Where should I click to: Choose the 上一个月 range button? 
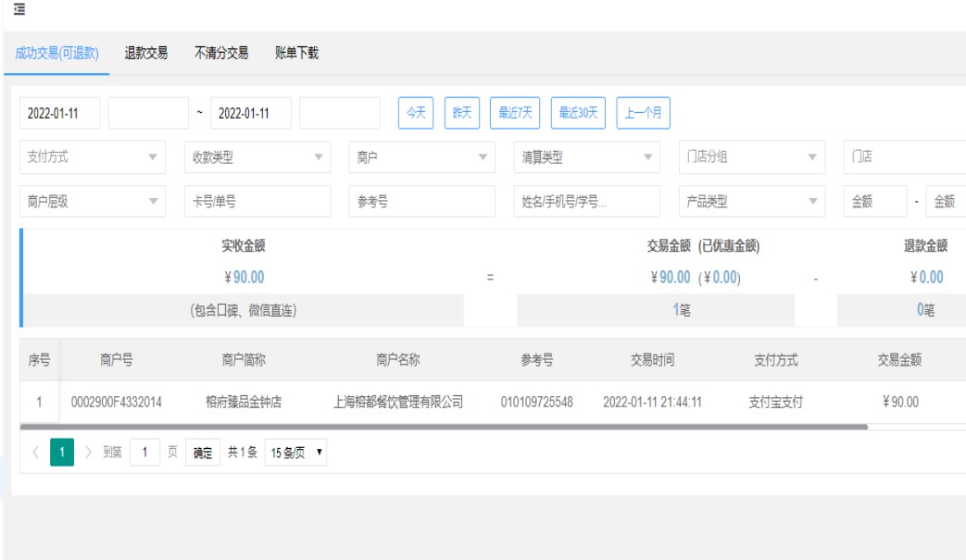click(643, 113)
